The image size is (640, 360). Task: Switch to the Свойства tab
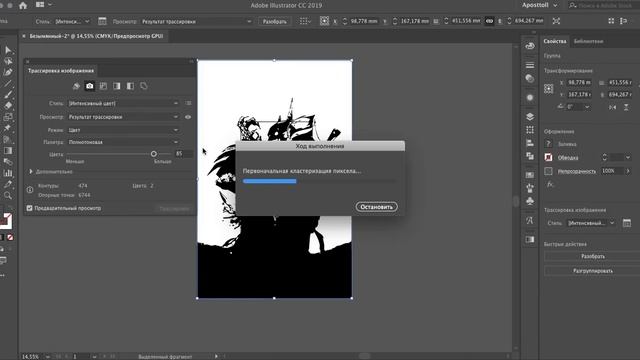pyautogui.click(x=555, y=41)
